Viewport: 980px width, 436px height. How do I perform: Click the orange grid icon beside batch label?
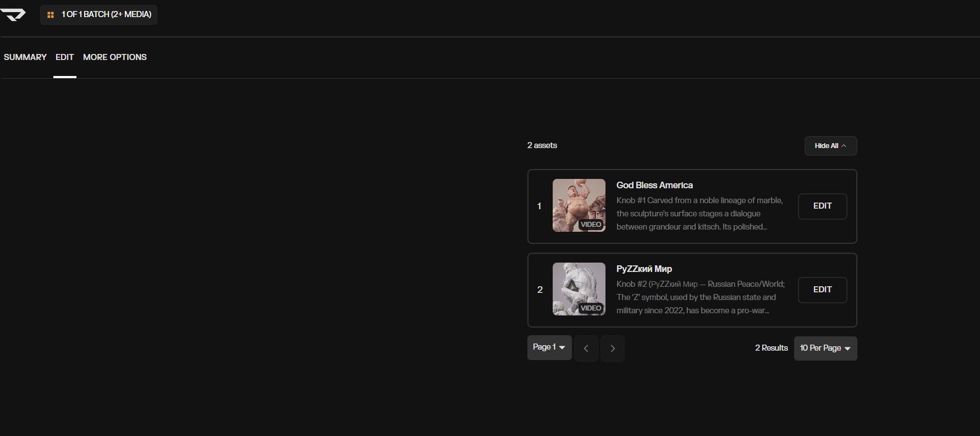(51, 15)
